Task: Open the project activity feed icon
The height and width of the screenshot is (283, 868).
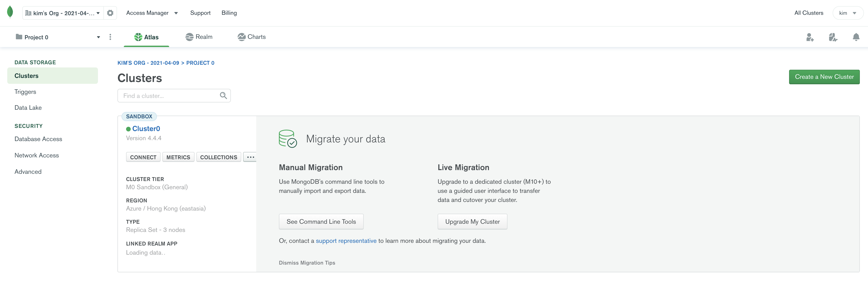Action: click(833, 37)
